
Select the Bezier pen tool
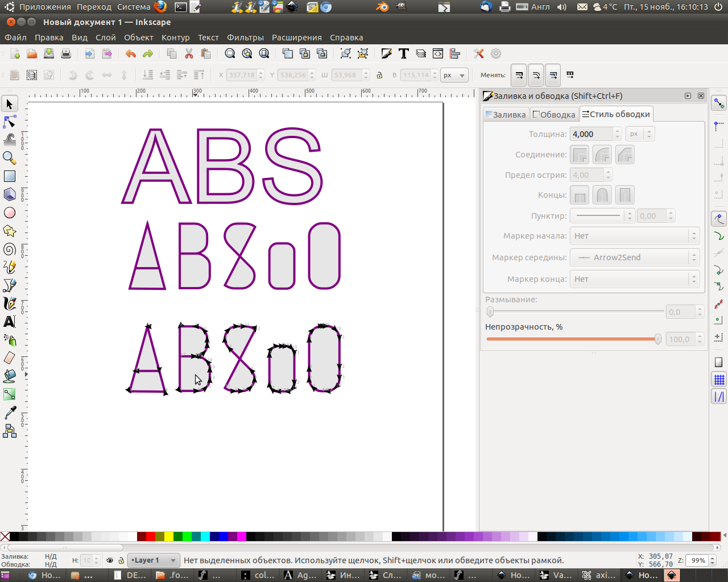10,285
